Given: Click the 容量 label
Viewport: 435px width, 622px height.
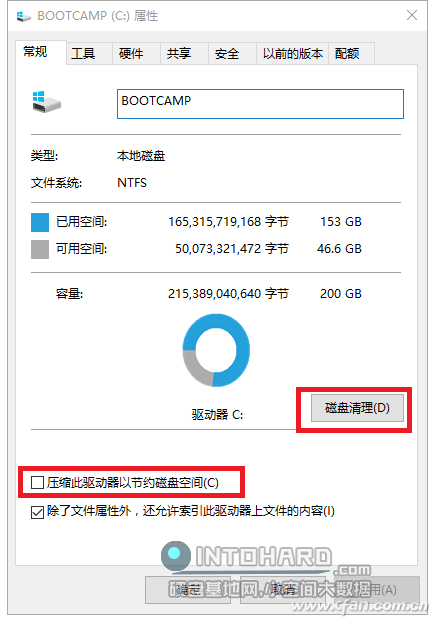Looking at the screenshot, I should click(x=69, y=294).
